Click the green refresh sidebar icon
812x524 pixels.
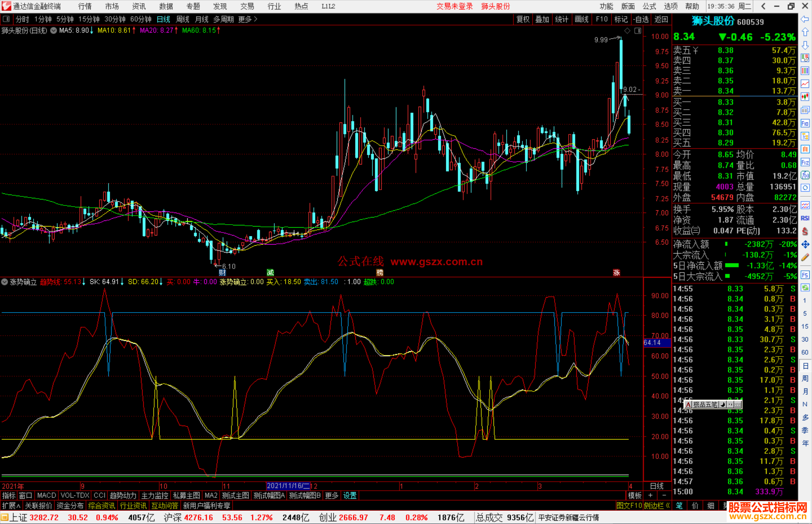pyautogui.click(x=805, y=288)
